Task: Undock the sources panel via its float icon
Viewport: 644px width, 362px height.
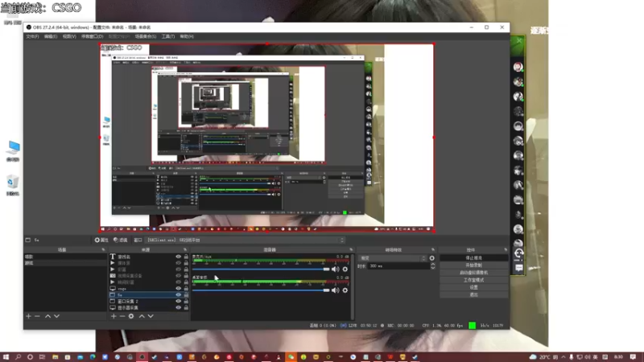Action: 185,249
